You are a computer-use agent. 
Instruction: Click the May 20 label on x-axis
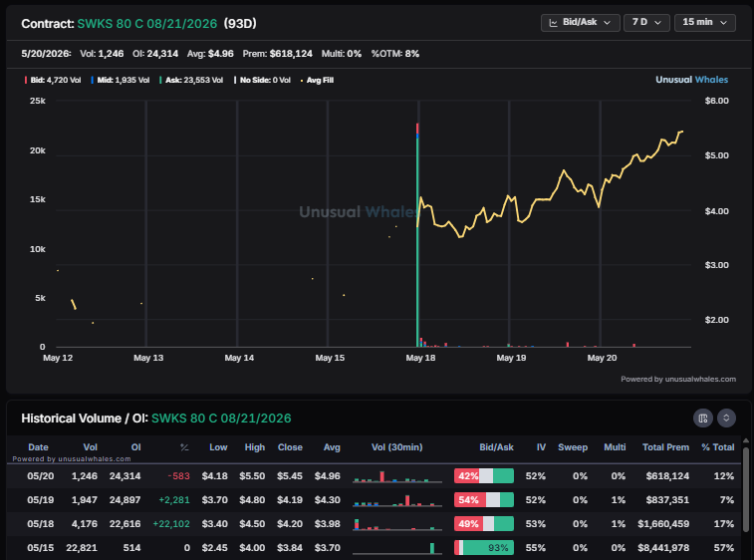[602, 358]
